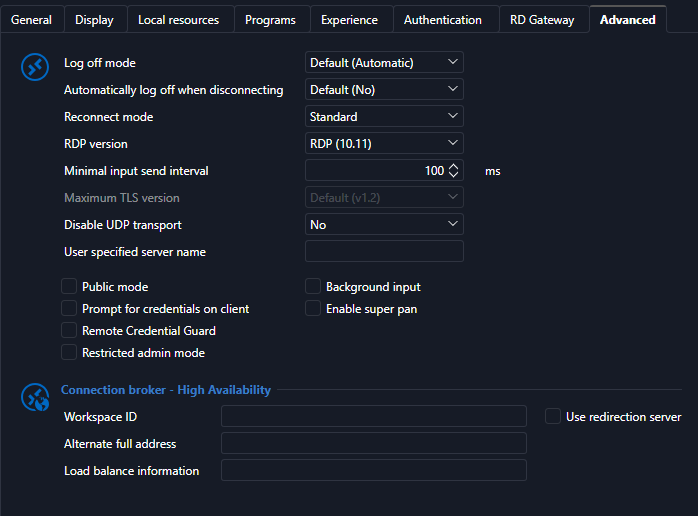Switch to the General tab
698x516 pixels.
point(32,20)
